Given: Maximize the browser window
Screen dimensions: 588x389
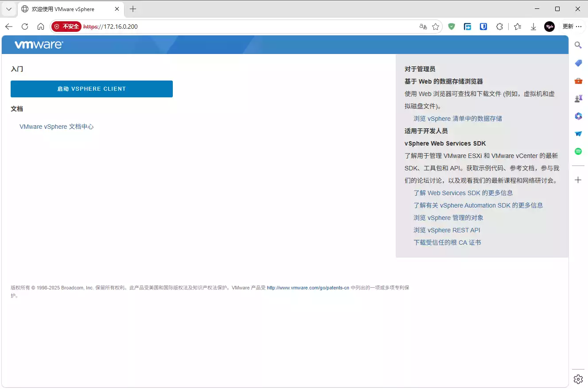Looking at the screenshot, I should pos(557,9).
